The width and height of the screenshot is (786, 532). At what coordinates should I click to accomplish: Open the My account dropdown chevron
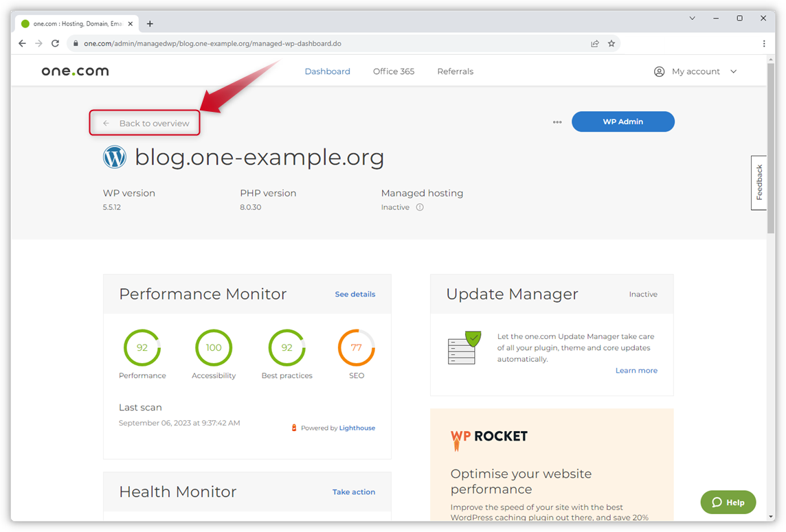tap(734, 71)
